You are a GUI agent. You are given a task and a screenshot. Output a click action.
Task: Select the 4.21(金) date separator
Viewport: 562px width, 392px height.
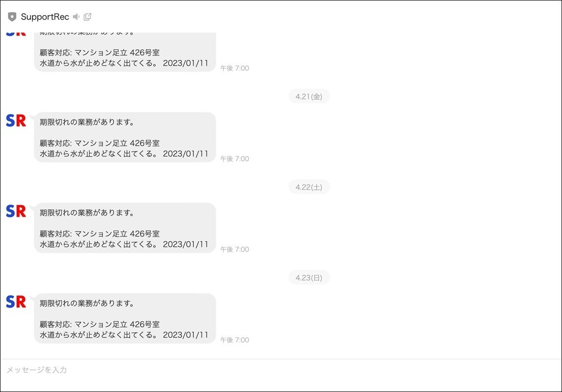(309, 96)
